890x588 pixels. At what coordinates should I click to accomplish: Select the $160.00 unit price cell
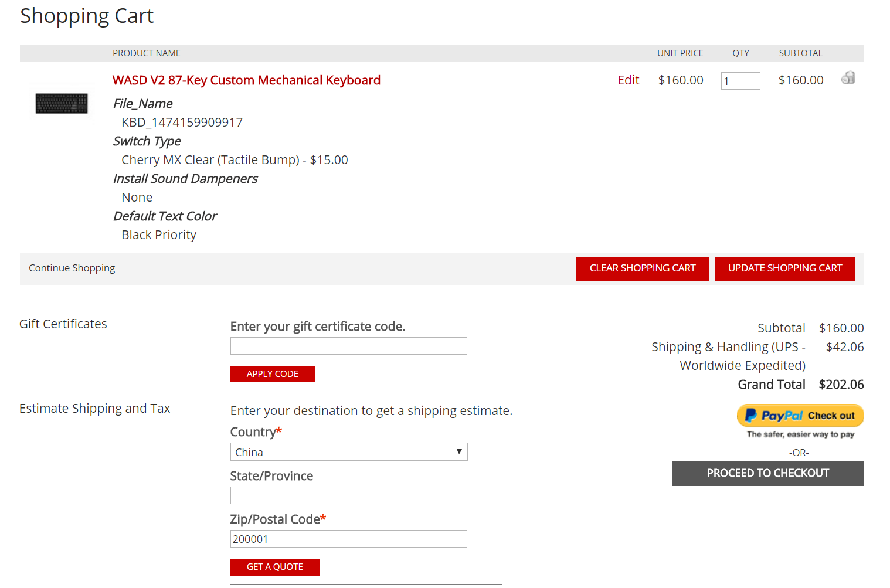pos(681,80)
